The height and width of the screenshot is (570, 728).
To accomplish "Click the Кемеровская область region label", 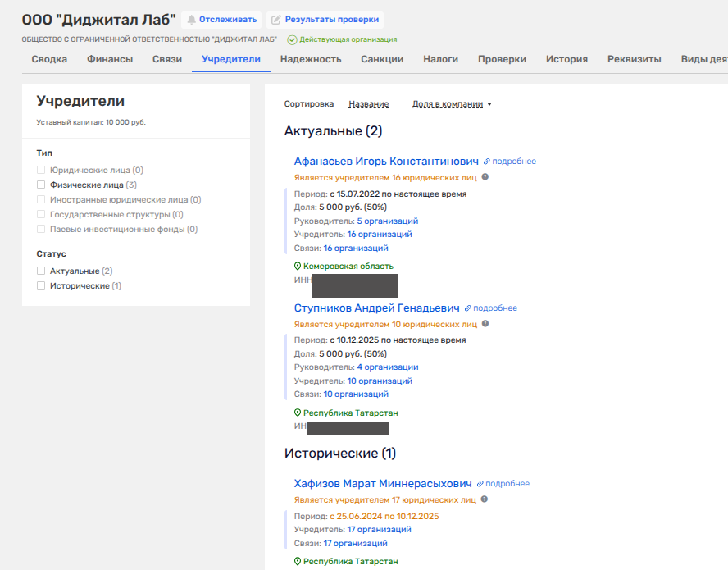I will point(348,267).
